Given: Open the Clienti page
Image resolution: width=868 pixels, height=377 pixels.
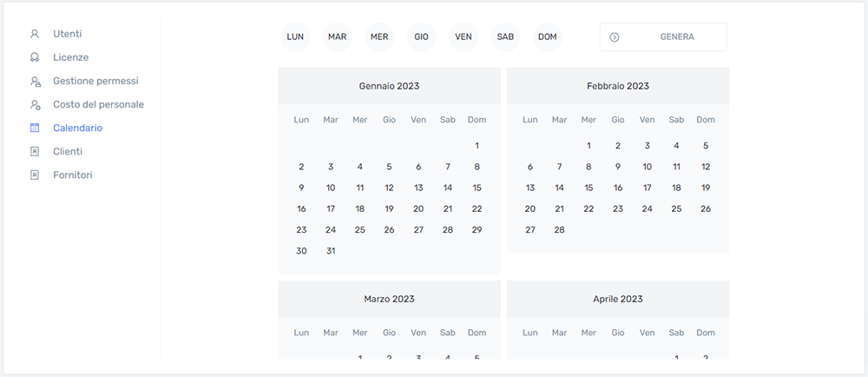Looking at the screenshot, I should click(68, 152).
